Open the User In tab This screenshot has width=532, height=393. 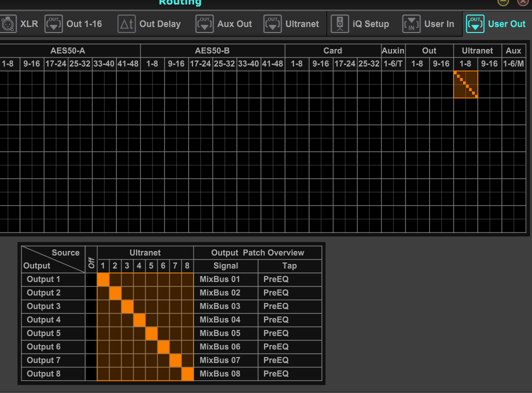click(439, 24)
